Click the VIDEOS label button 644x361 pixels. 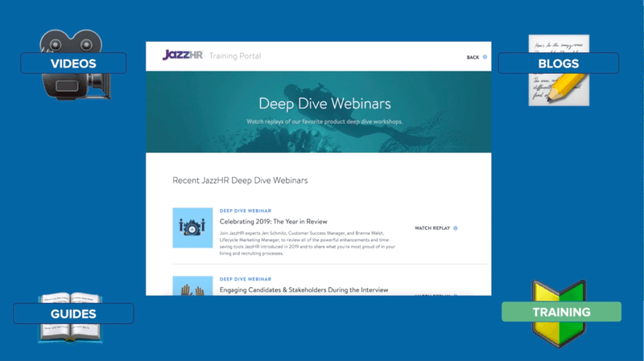(x=73, y=64)
